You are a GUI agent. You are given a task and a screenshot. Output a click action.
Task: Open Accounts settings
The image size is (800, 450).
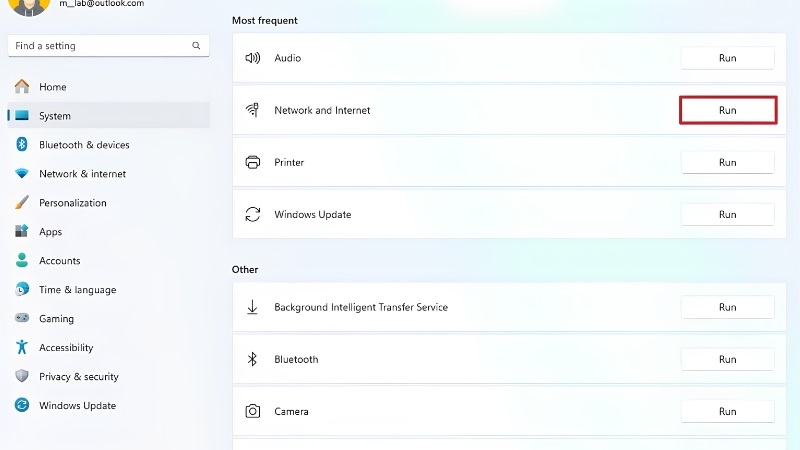[x=109, y=261]
